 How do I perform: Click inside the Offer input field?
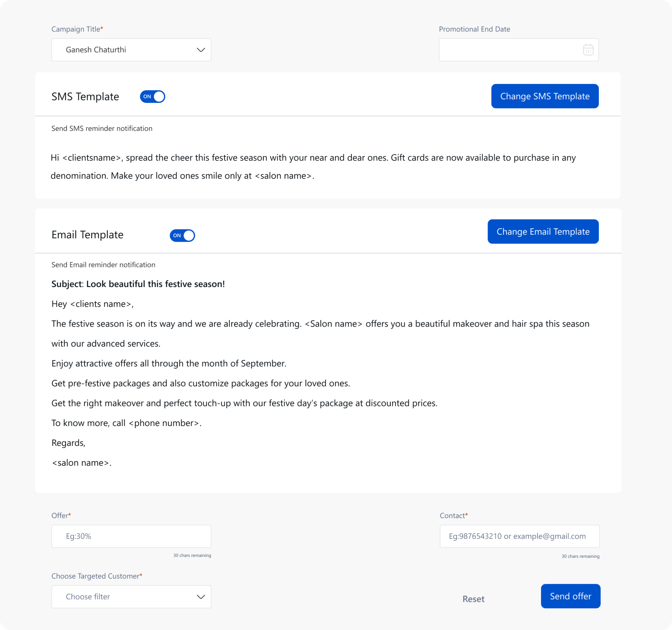131,536
